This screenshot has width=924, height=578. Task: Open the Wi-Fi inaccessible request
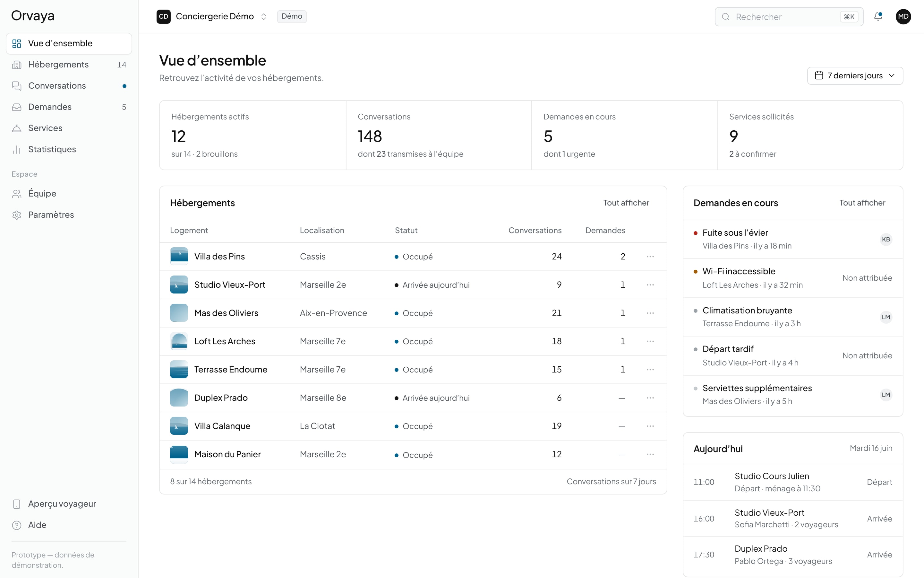[793, 278]
